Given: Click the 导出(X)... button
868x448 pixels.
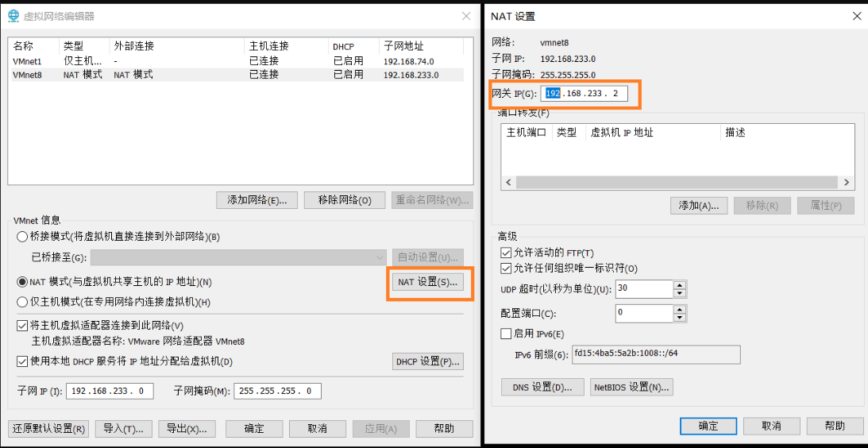Looking at the screenshot, I should [187, 429].
